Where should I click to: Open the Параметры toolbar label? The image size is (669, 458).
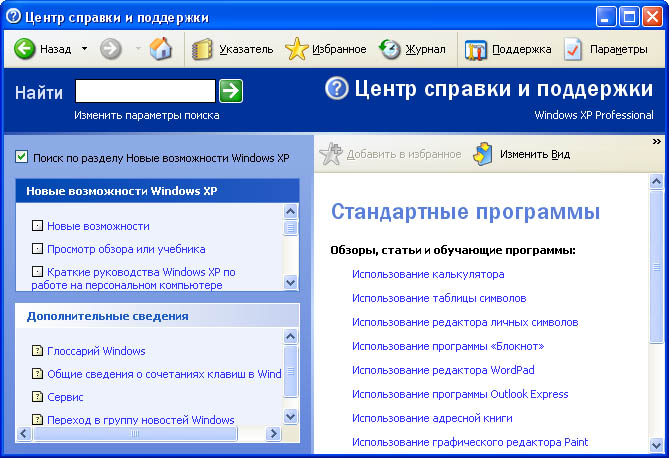click(619, 50)
